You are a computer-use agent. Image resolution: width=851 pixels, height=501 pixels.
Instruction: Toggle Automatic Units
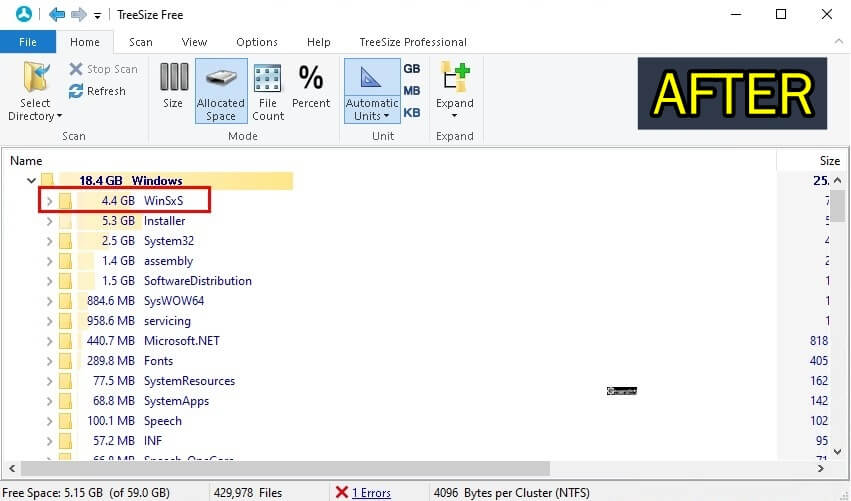372,91
